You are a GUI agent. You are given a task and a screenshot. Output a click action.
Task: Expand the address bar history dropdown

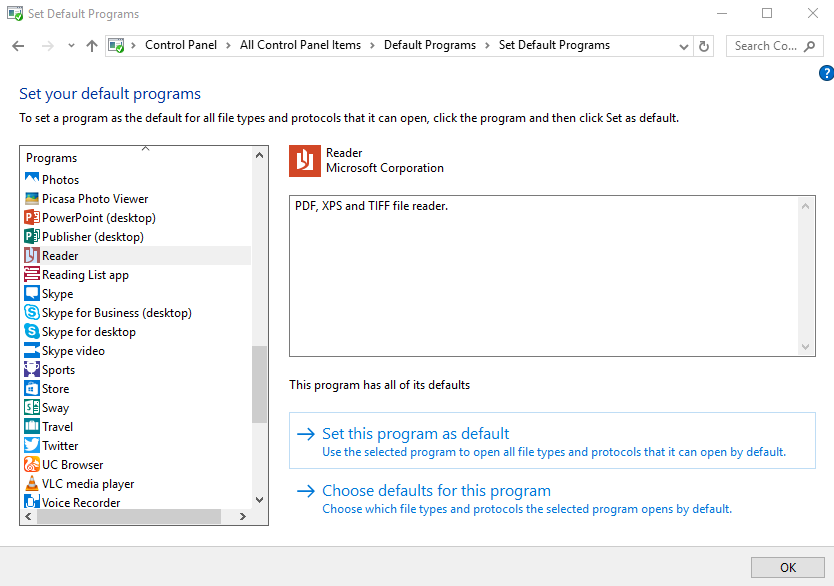pos(684,47)
